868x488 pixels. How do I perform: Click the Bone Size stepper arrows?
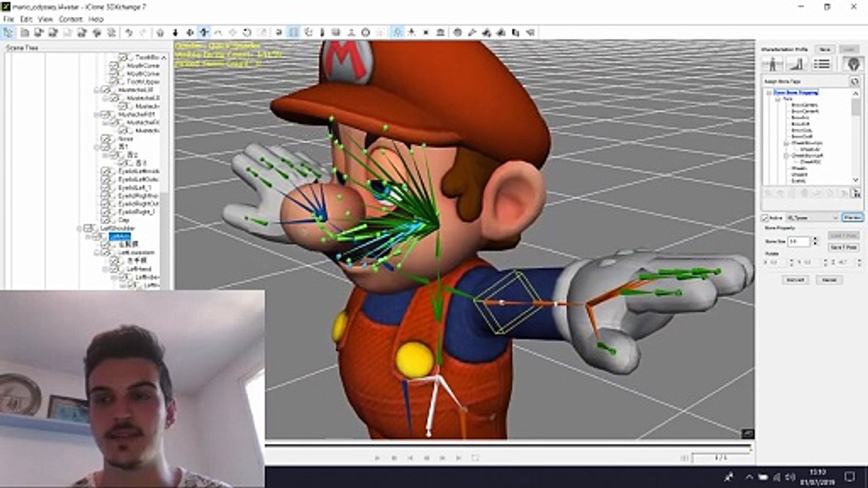tap(815, 241)
